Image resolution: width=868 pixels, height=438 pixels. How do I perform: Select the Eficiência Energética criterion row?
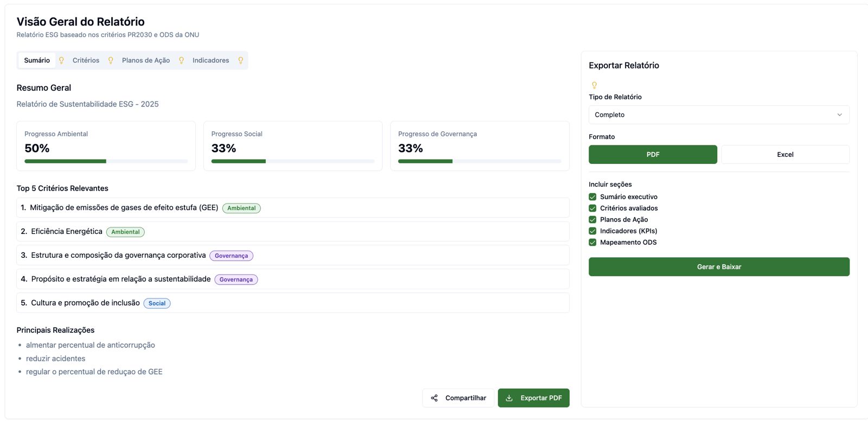coord(292,232)
